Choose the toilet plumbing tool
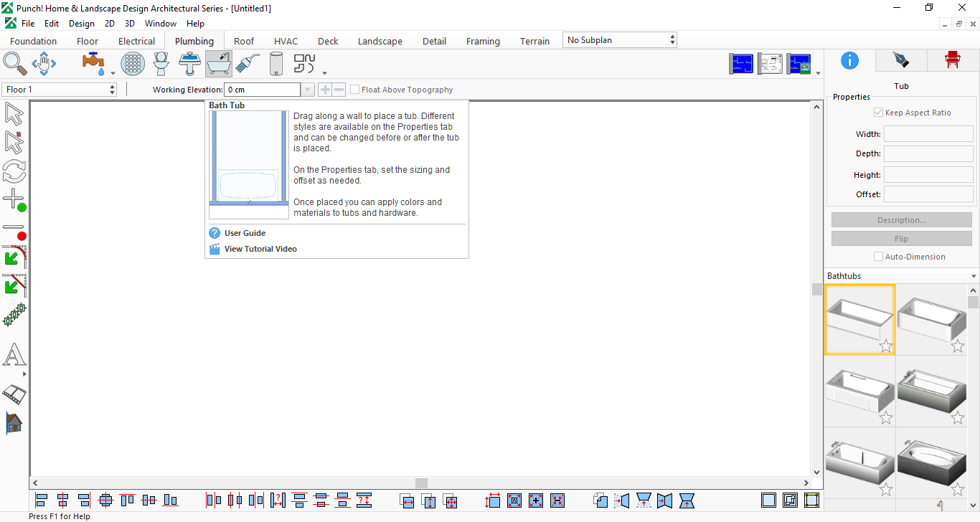Viewport: 980px width, 522px height. pyautogui.click(x=161, y=63)
